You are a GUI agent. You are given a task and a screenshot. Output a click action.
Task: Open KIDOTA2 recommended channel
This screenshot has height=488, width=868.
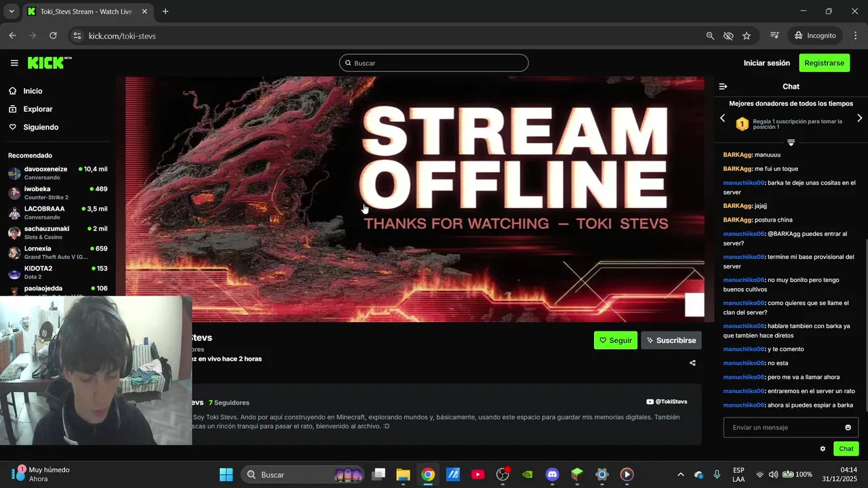click(58, 272)
